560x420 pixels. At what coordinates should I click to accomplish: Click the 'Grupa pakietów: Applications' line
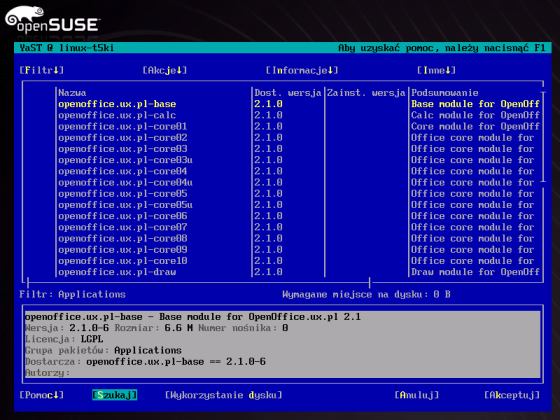[104, 350]
